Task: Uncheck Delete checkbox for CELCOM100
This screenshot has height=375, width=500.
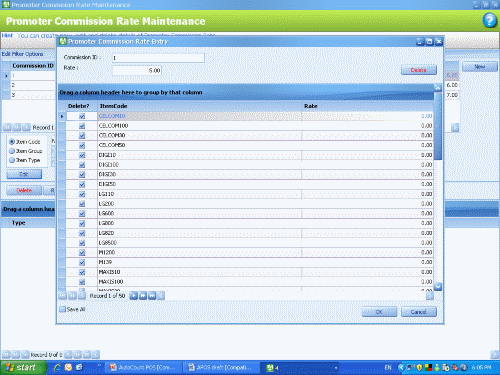Action: (82, 126)
